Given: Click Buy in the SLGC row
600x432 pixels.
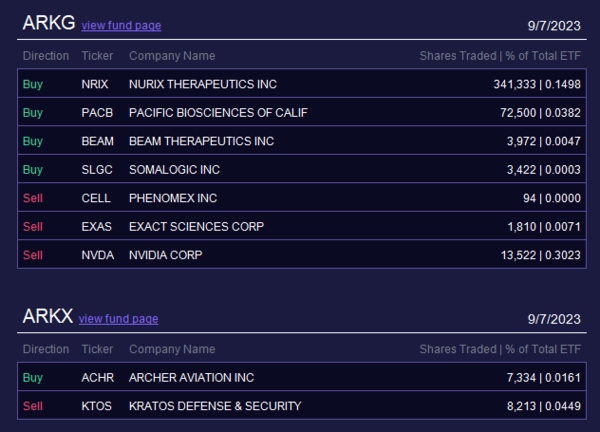Looking at the screenshot, I should [33, 170].
